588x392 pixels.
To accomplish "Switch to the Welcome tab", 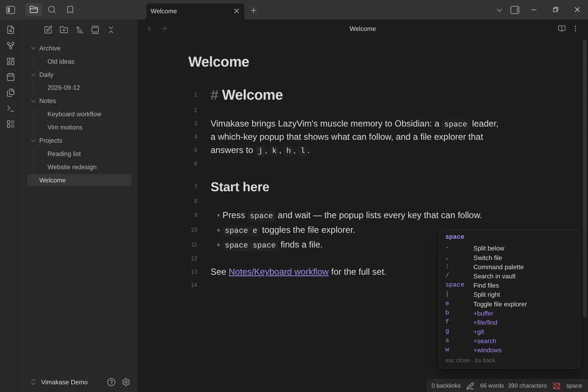I will pos(195,11).
